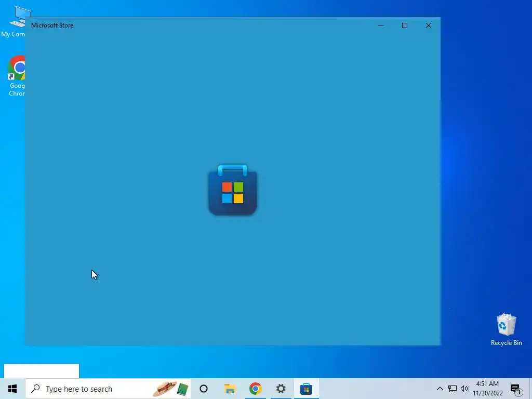The width and height of the screenshot is (532, 399).
Task: Click the Microsoft Store window title text
Action: tap(52, 25)
